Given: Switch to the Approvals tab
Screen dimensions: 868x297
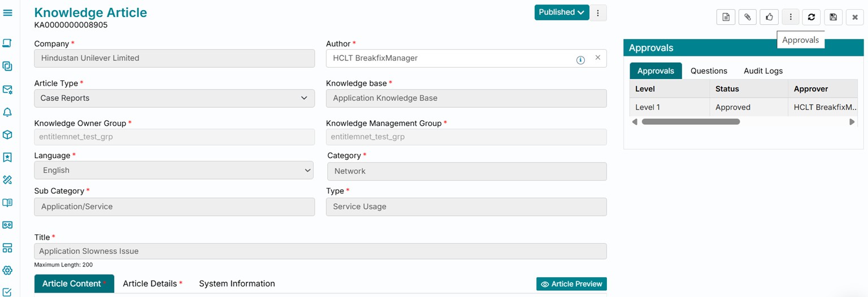Looking at the screenshot, I should point(656,71).
